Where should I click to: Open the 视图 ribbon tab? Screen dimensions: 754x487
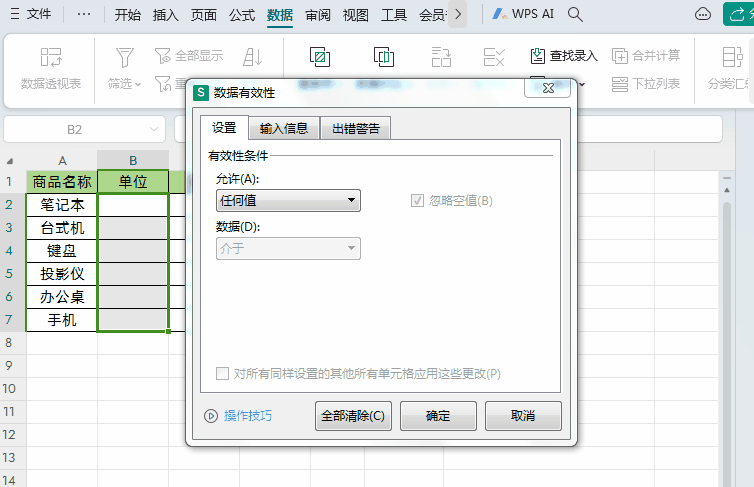click(x=356, y=15)
